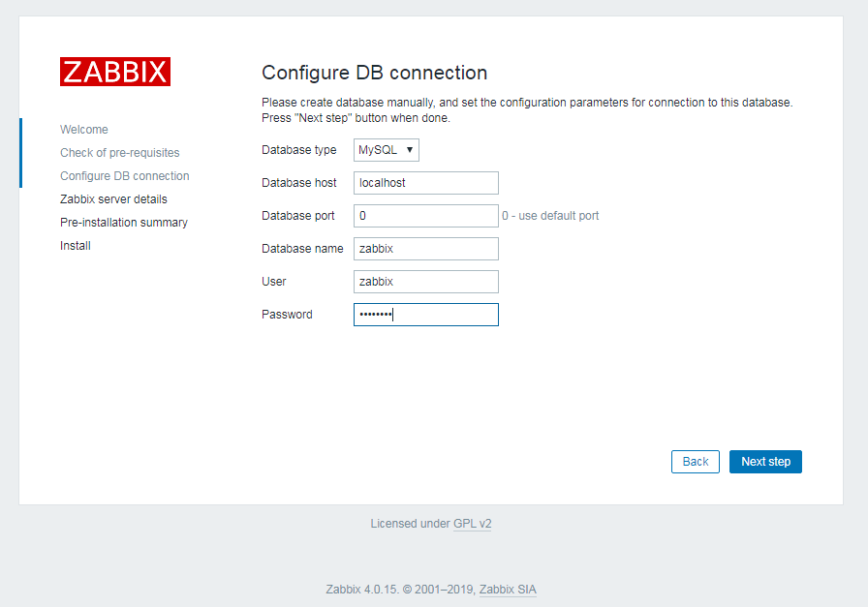Viewport: 868px width, 607px height.
Task: Click the User input field
Action: 425,282
